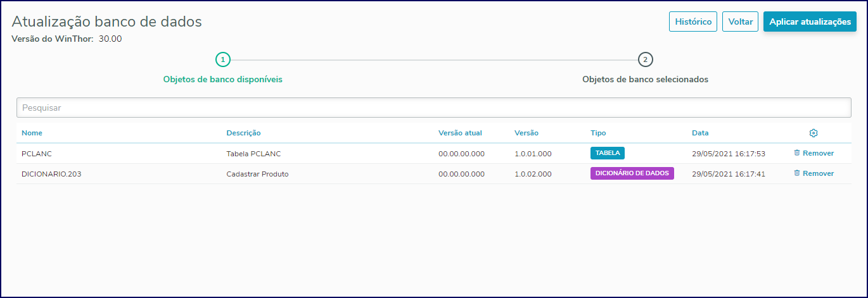Screen dimensions: 868x298
Task: Click version value 1.0.02.000
Action: click(x=533, y=174)
